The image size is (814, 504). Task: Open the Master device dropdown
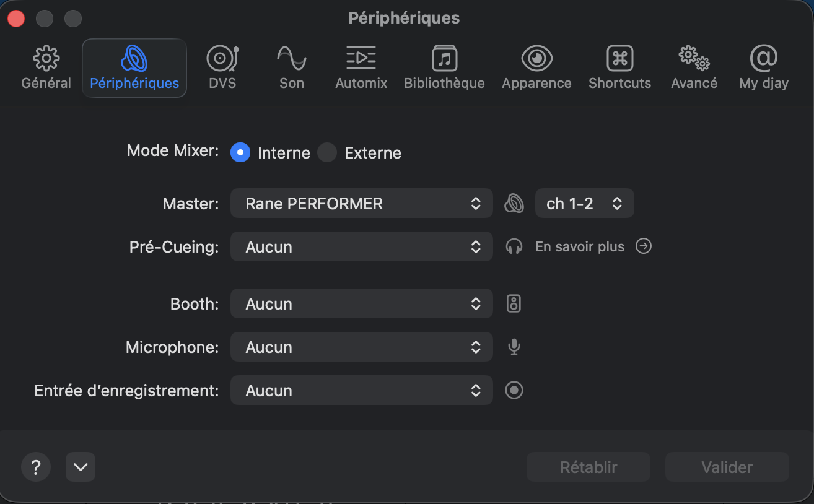pos(361,204)
